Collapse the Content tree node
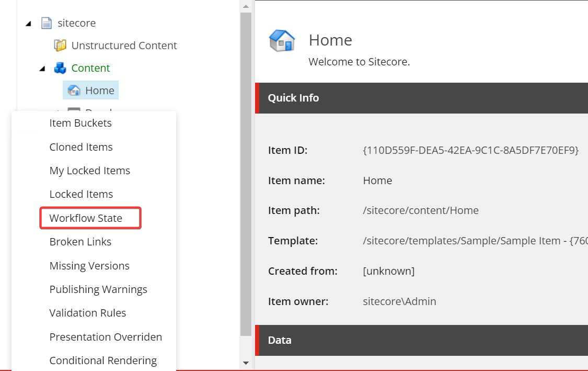Image resolution: width=588 pixels, height=371 pixels. (x=42, y=68)
